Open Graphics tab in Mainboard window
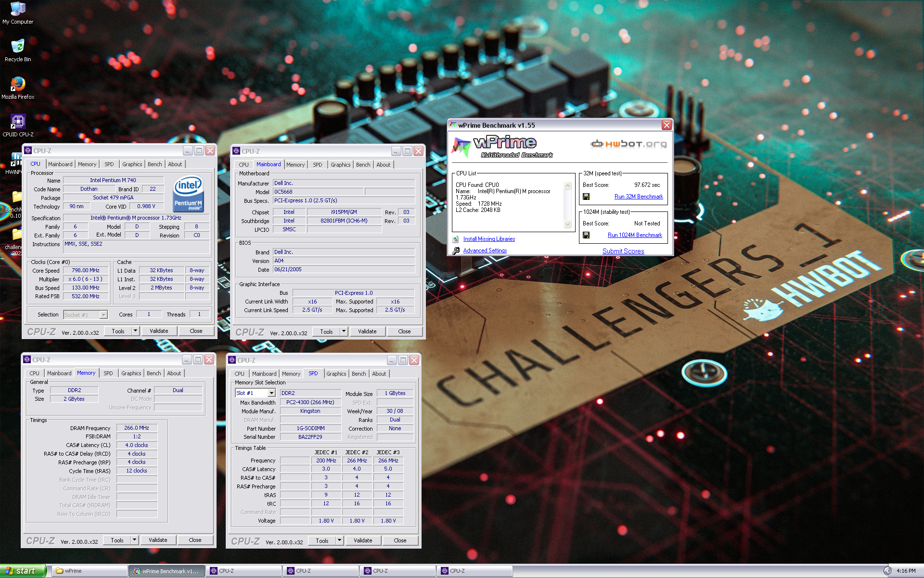 [340, 165]
